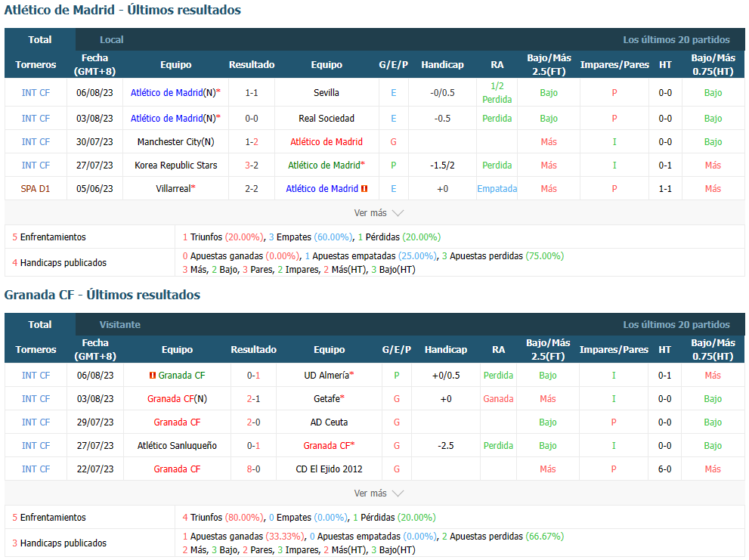Click the Empatada result in the Villarreal row

(x=497, y=189)
